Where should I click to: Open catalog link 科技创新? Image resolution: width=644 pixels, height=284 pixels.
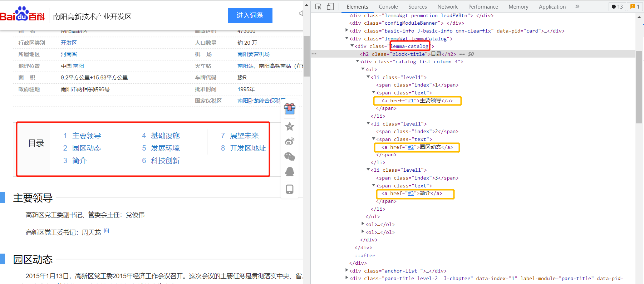click(x=165, y=161)
